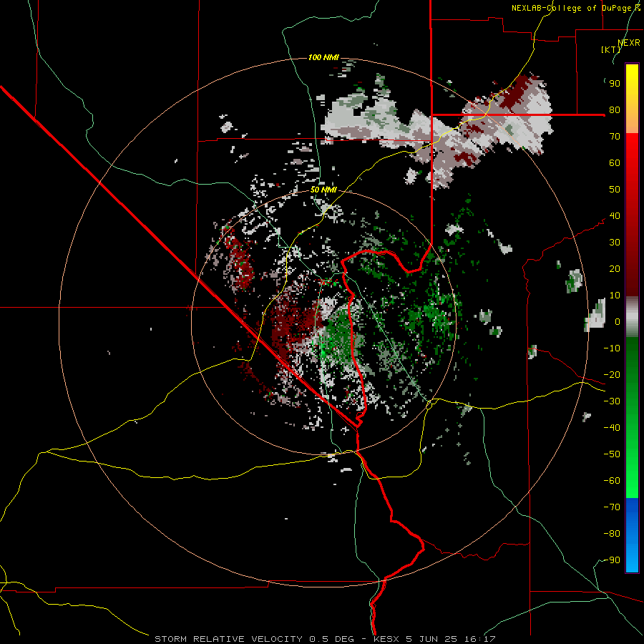Click "STORM RELATIVE VELOCITY" in the caption
Viewport: 644px width, 644px height.
pyautogui.click(x=228, y=639)
